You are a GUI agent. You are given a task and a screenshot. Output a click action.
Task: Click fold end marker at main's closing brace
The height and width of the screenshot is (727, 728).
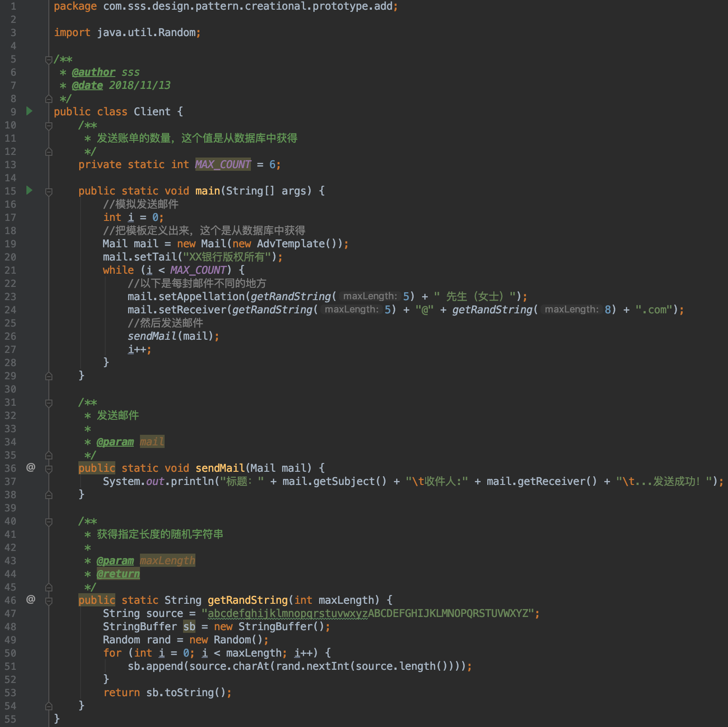(49, 376)
